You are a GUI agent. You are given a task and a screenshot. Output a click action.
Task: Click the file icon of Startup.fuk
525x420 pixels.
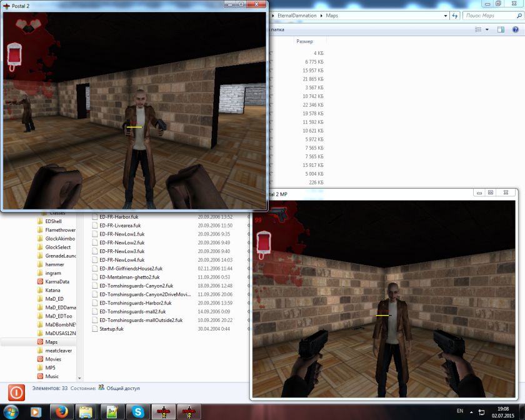[x=95, y=329]
